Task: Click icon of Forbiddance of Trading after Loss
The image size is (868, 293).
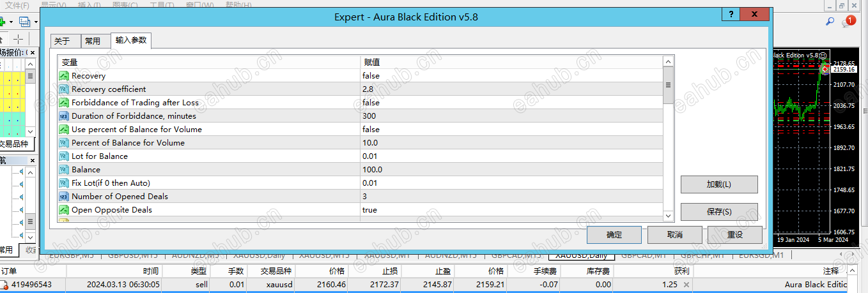Action: [64, 103]
